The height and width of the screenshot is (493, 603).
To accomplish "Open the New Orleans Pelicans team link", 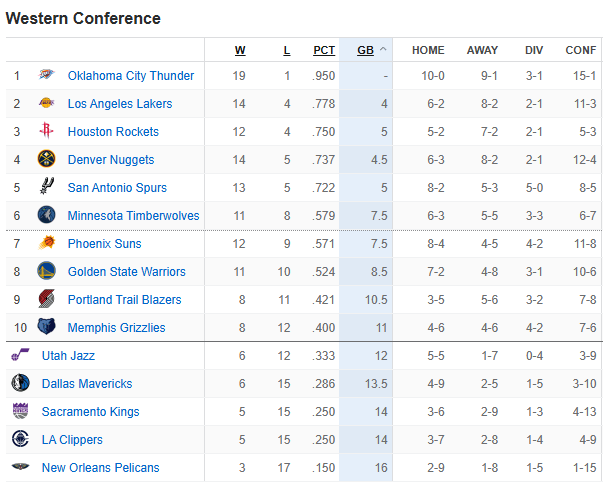I will click(x=100, y=468).
